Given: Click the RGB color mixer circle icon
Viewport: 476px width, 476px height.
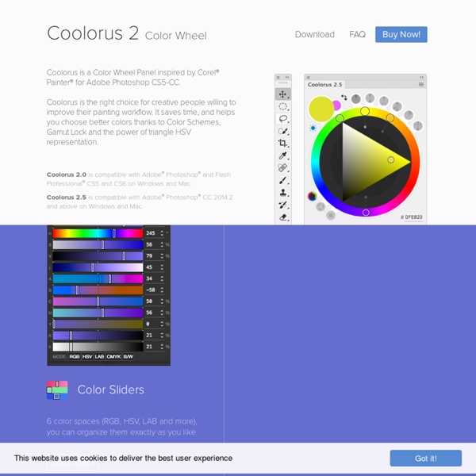Looking at the screenshot, I should coord(312,197).
